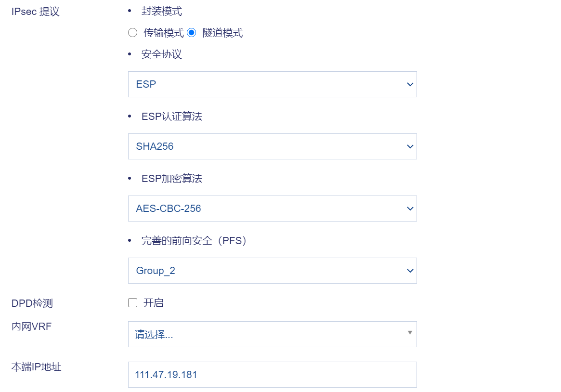Click the triangle arrow in the 内网VRF field
Image resolution: width=561 pixels, height=392 pixels.
pyautogui.click(x=410, y=332)
